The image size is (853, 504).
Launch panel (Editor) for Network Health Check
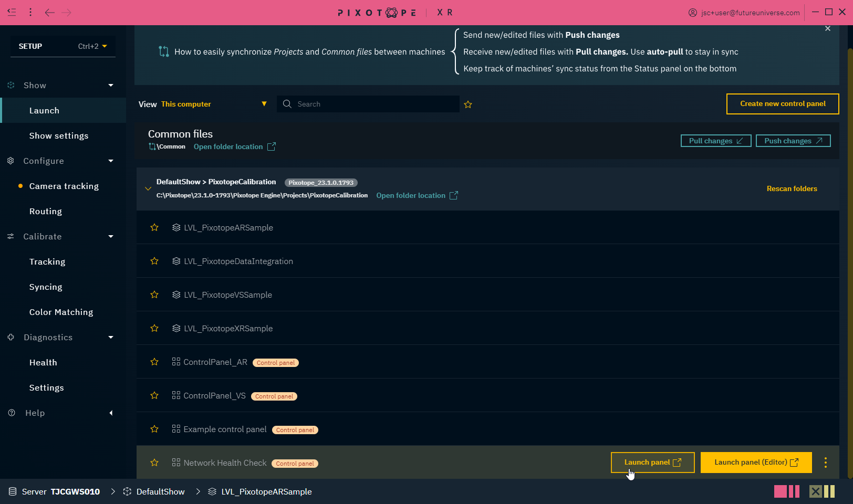756,463
